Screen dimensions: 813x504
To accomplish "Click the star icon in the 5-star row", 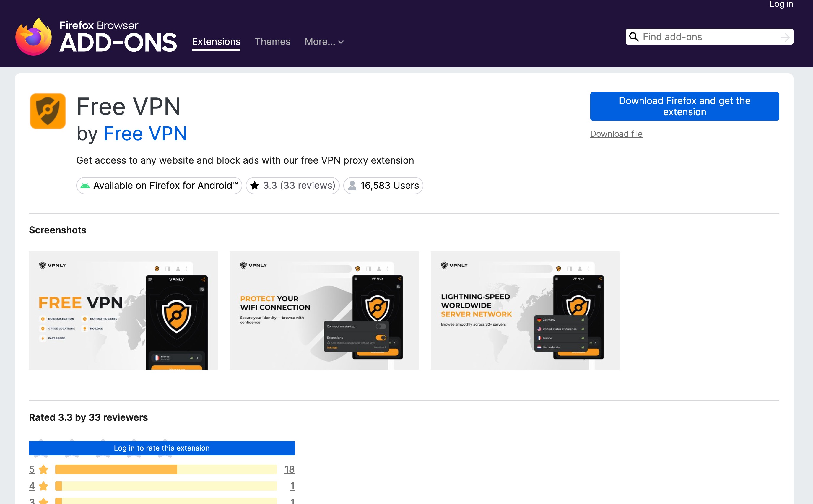I will point(43,469).
